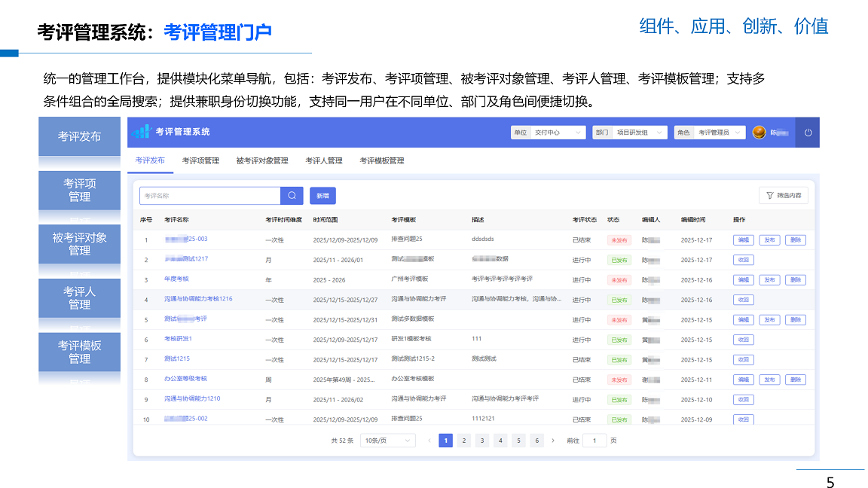Click 删除 for the 年度考核 row
The height and width of the screenshot is (488, 868).
(795, 279)
